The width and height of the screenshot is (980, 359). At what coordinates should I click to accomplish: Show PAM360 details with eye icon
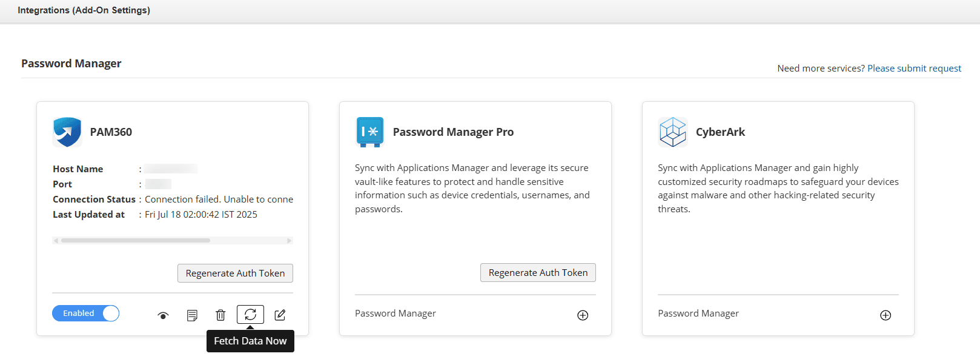pos(163,315)
